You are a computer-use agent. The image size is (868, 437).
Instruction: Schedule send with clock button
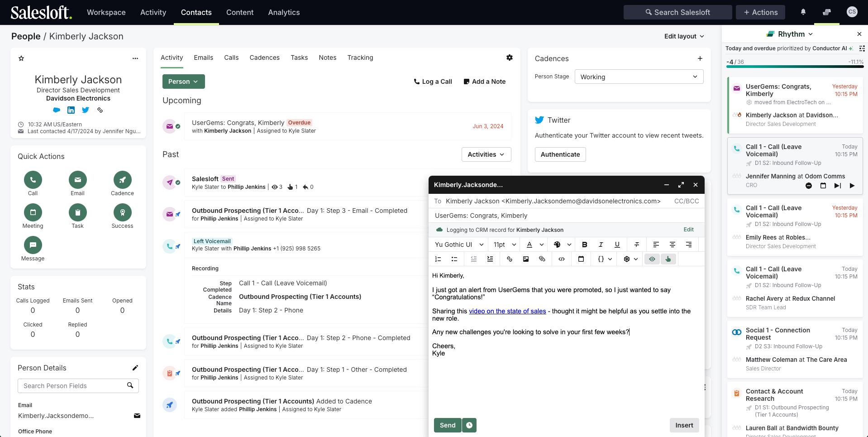tap(469, 425)
